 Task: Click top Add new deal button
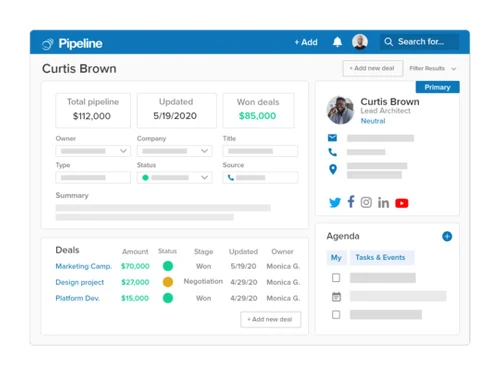coord(373,68)
